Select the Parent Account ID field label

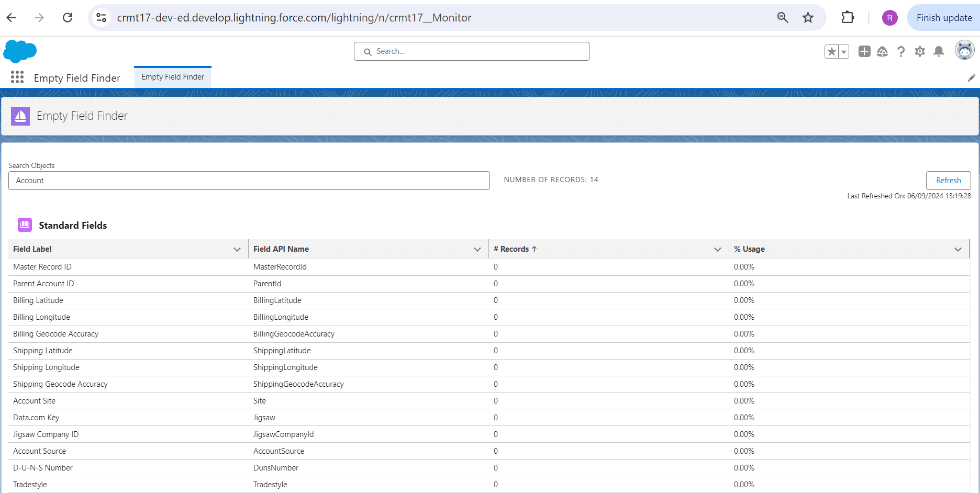(x=43, y=284)
